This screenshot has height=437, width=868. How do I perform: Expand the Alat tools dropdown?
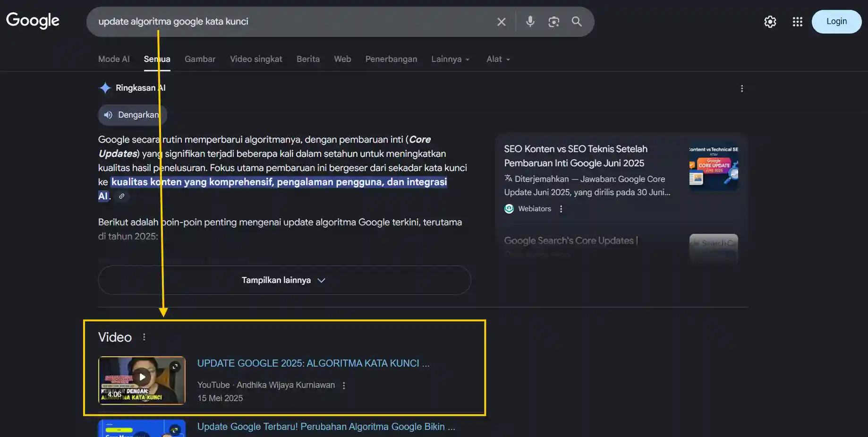pos(498,59)
